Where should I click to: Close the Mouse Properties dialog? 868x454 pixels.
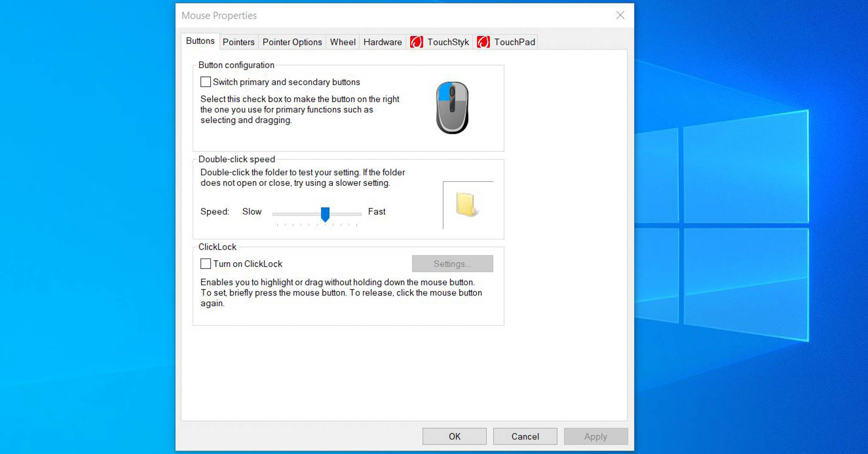pyautogui.click(x=620, y=15)
